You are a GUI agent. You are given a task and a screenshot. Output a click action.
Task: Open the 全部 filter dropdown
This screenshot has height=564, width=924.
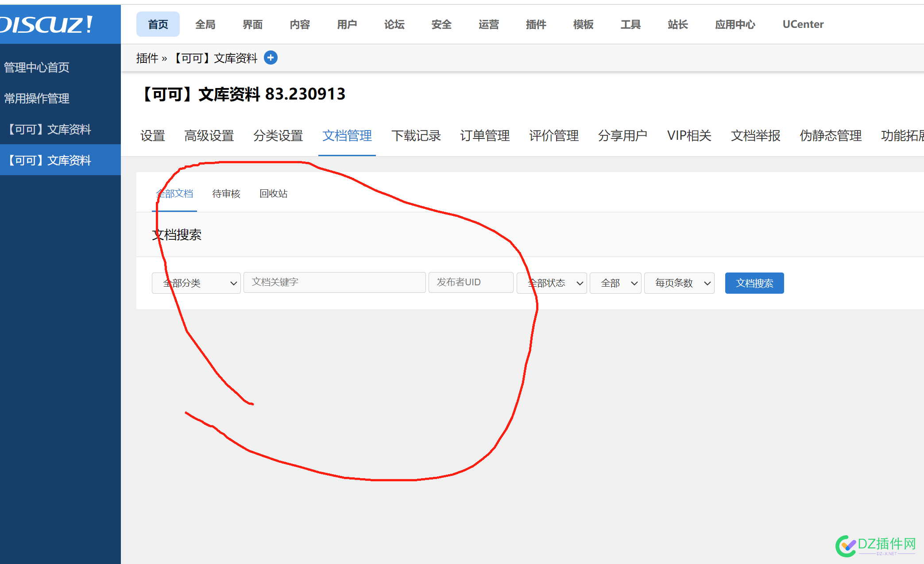(x=615, y=283)
